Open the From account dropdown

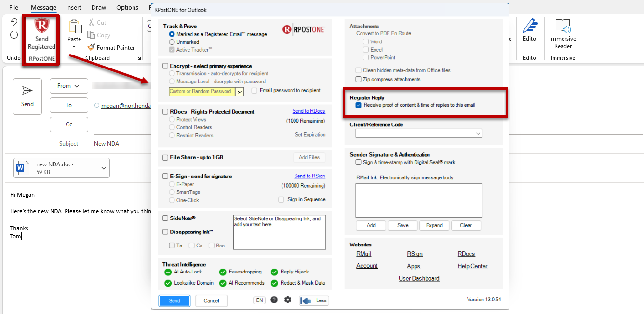(69, 86)
